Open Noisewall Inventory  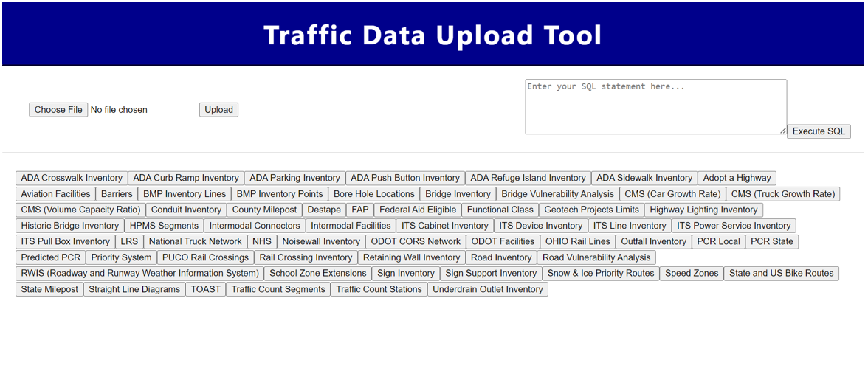tap(321, 242)
